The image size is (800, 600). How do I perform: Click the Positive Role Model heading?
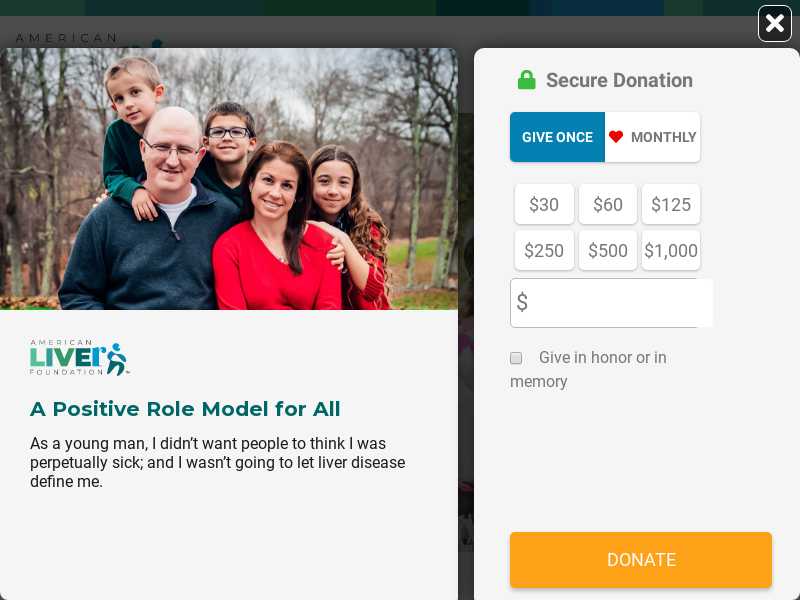tap(185, 409)
